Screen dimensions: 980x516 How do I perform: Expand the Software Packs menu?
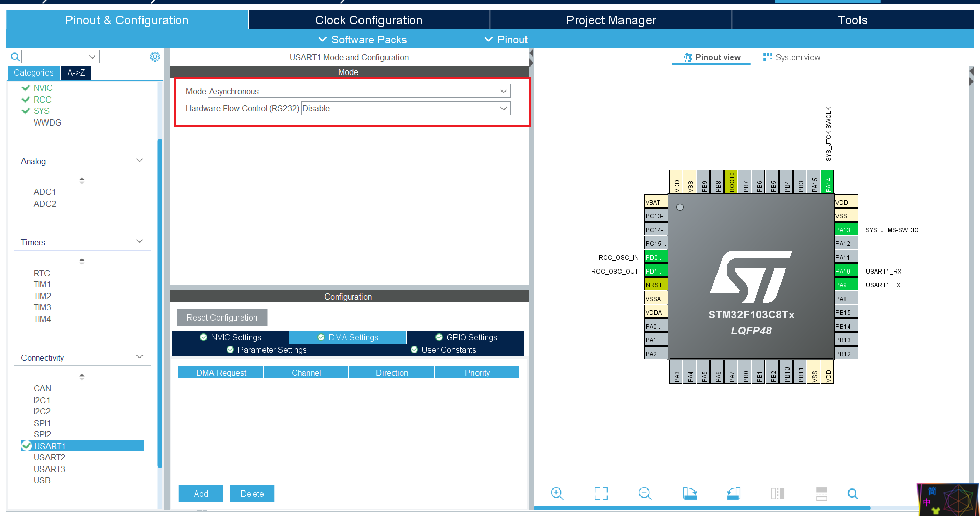pos(363,39)
